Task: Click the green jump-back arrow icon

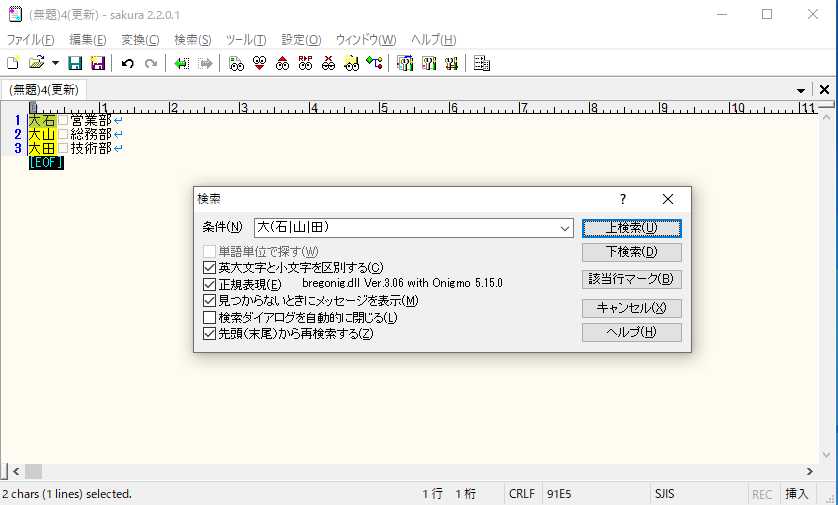Action: 181,63
